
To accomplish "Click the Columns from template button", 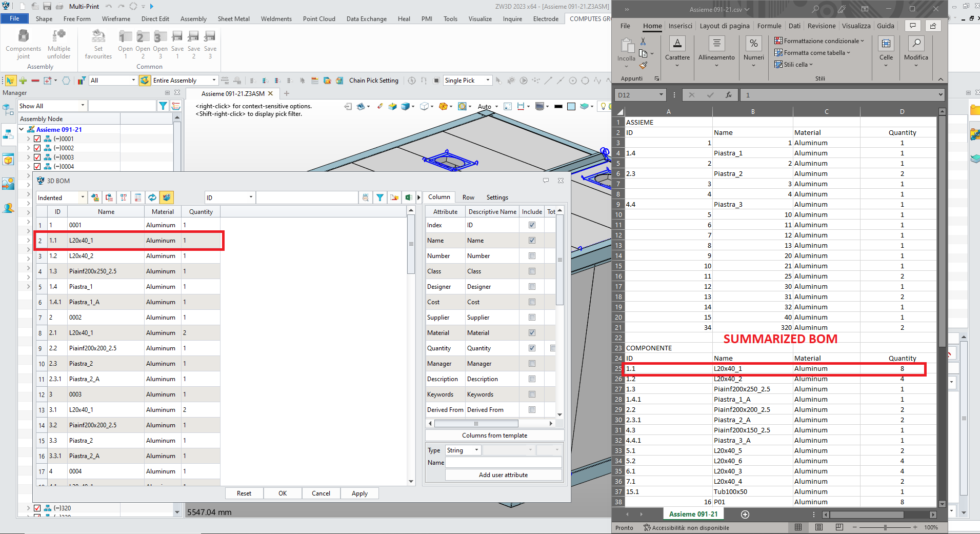I will point(494,436).
